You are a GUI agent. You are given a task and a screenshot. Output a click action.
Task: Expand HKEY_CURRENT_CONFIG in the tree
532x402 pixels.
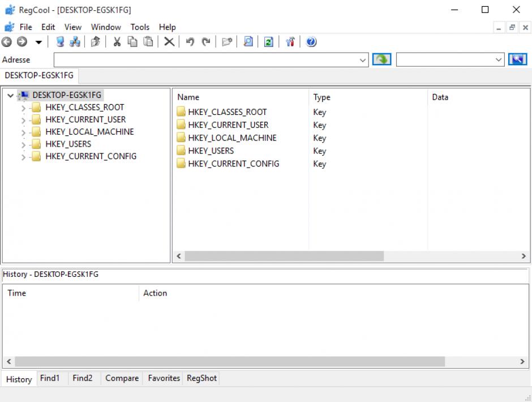click(x=23, y=157)
